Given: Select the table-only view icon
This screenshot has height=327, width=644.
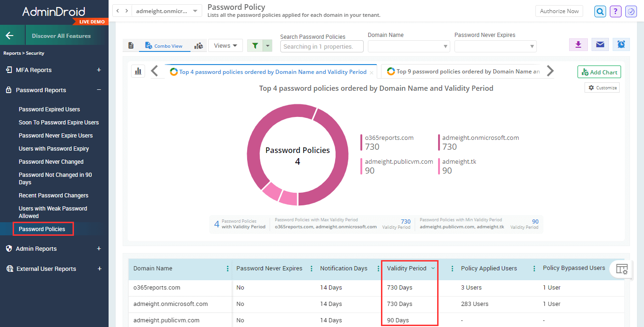Looking at the screenshot, I should 131,45.
